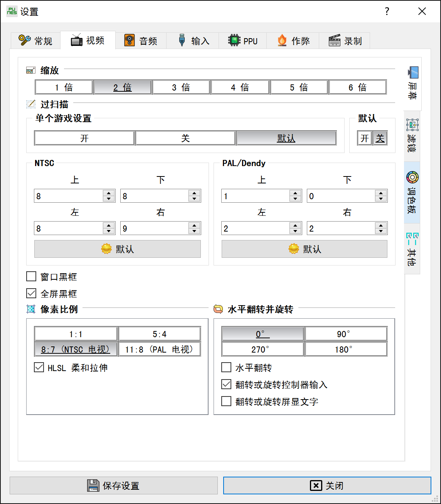The image size is (441, 504).
Task: Click the floppy disk save icon
Action: [93, 486]
